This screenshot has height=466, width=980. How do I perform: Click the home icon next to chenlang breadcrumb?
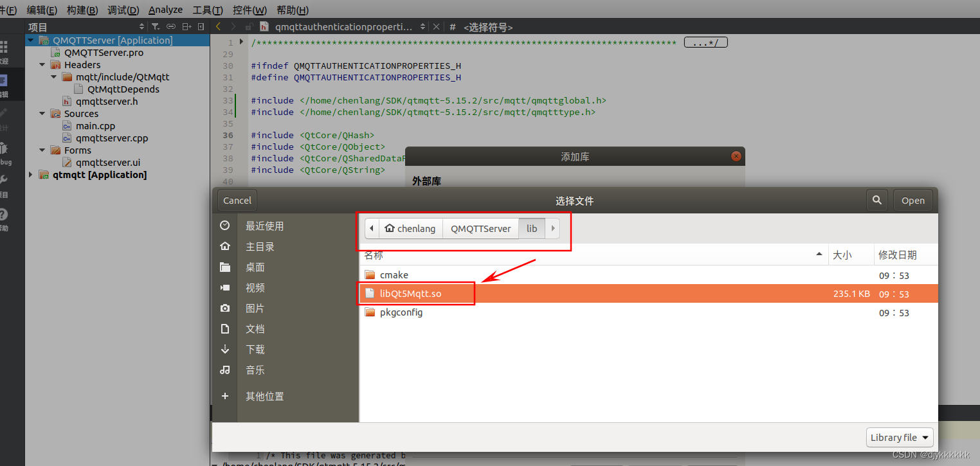[x=390, y=228]
